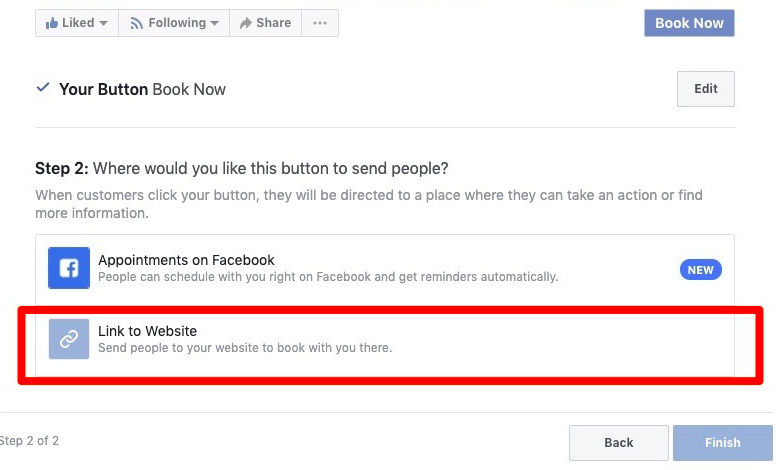Click the chain link icon for website

click(x=69, y=339)
